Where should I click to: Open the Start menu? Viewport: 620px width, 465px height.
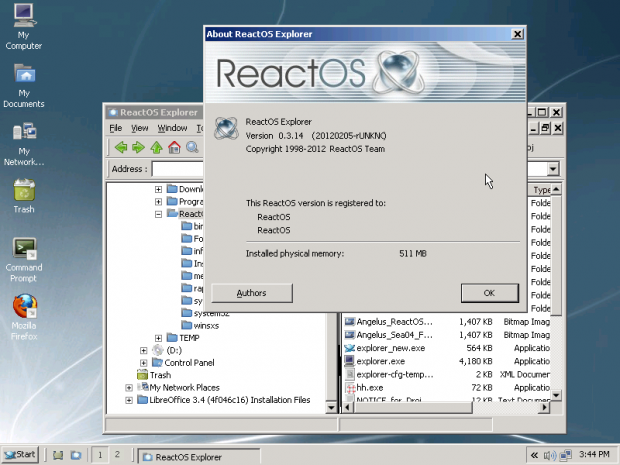click(20, 455)
